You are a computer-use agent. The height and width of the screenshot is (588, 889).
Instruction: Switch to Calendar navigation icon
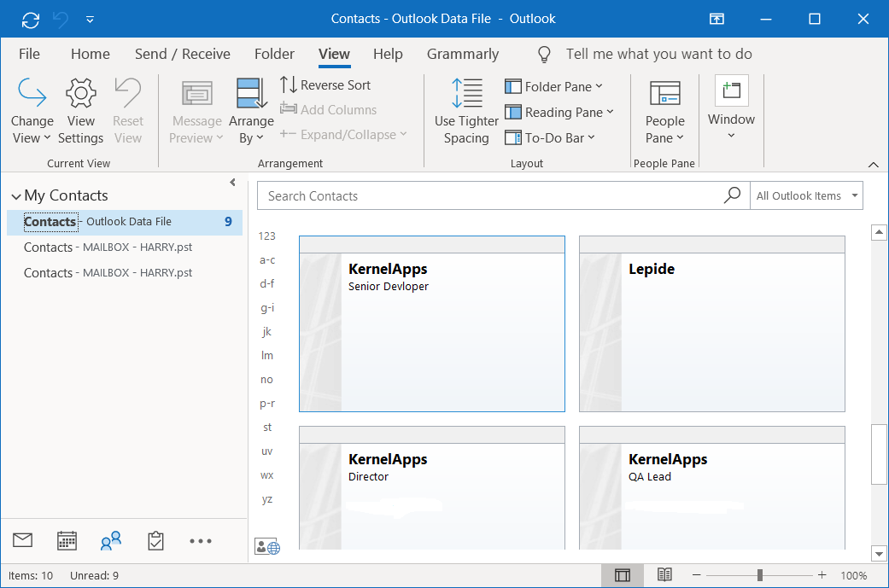click(x=67, y=541)
